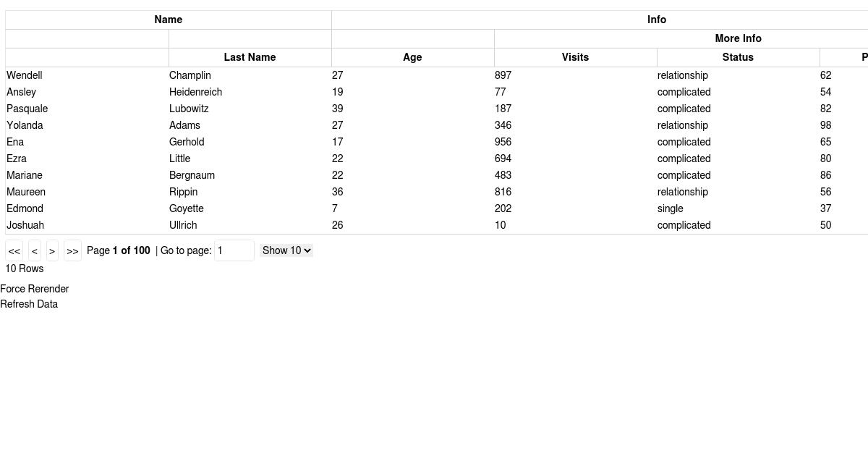Advance to next page with >

[52, 250]
